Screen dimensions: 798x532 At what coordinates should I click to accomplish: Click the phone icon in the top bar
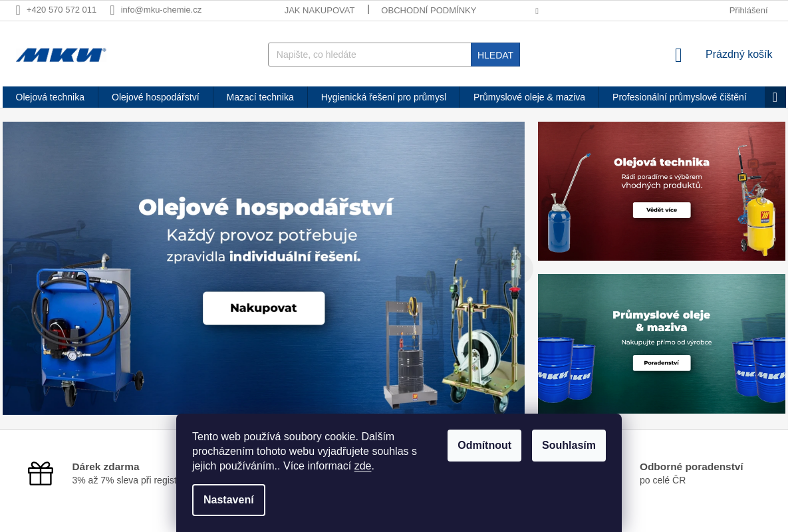17,10
